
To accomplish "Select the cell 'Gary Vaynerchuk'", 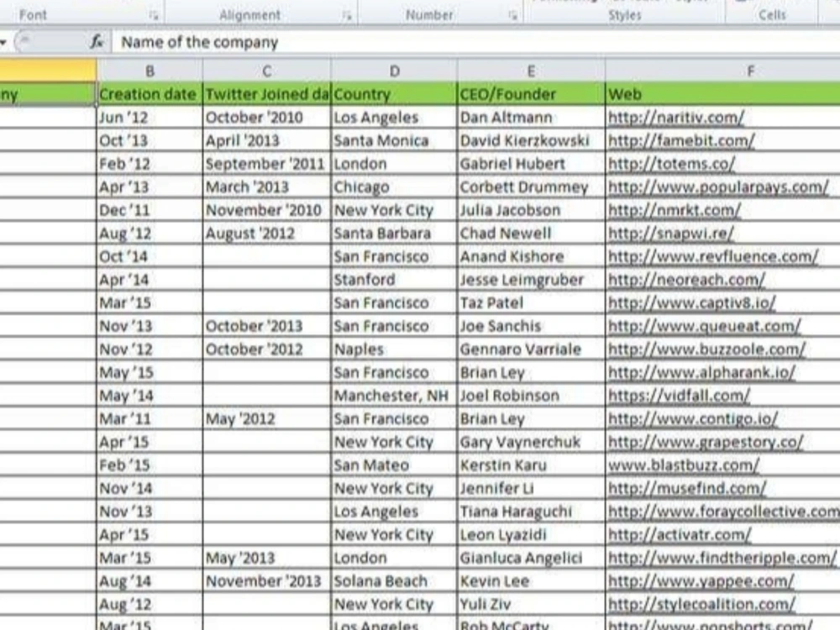I will pyautogui.click(x=531, y=442).
